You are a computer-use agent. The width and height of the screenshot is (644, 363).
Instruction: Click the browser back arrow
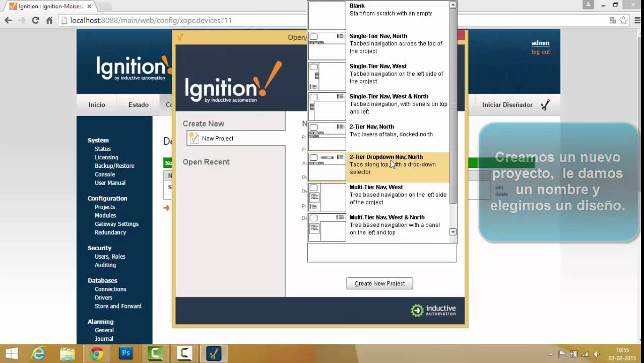[8, 20]
